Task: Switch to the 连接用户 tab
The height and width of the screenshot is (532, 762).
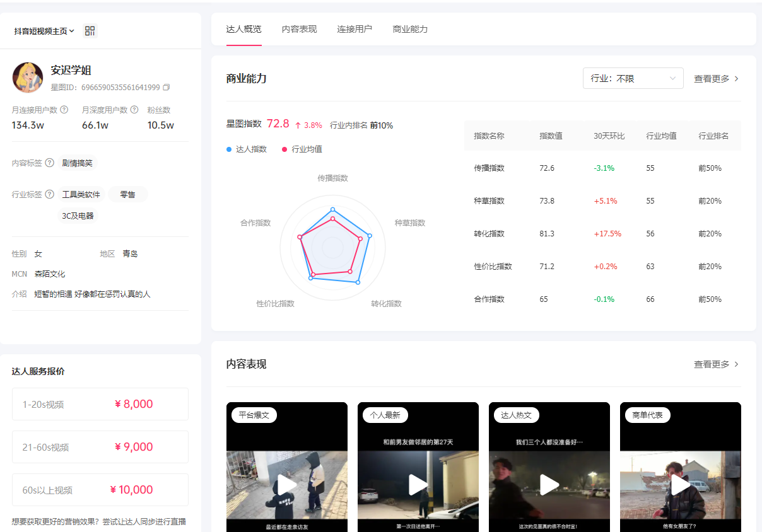Action: point(355,29)
